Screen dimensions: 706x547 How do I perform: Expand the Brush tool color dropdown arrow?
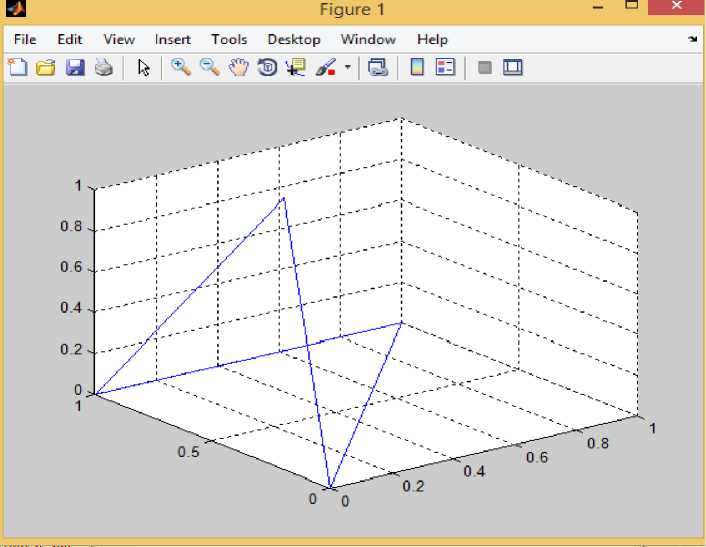coord(347,68)
